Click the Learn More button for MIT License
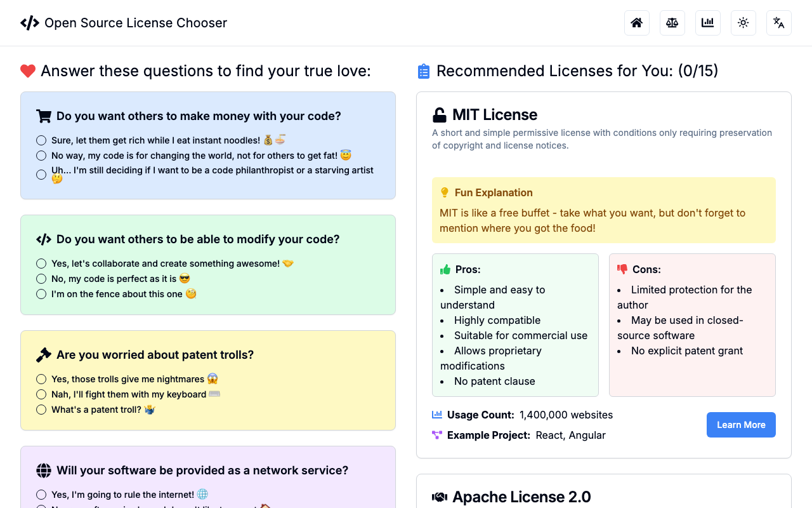Viewport: 812px width, 508px height. pyautogui.click(x=741, y=425)
